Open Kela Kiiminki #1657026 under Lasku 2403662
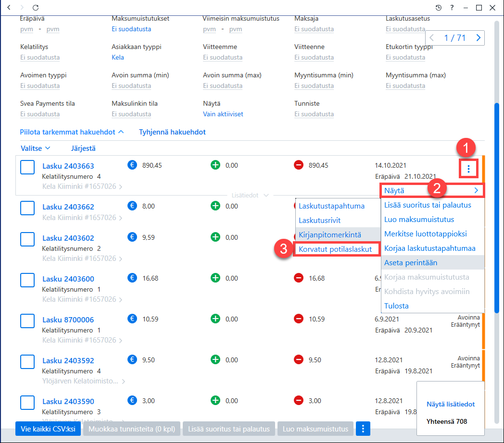504x443 pixels. 82,218
